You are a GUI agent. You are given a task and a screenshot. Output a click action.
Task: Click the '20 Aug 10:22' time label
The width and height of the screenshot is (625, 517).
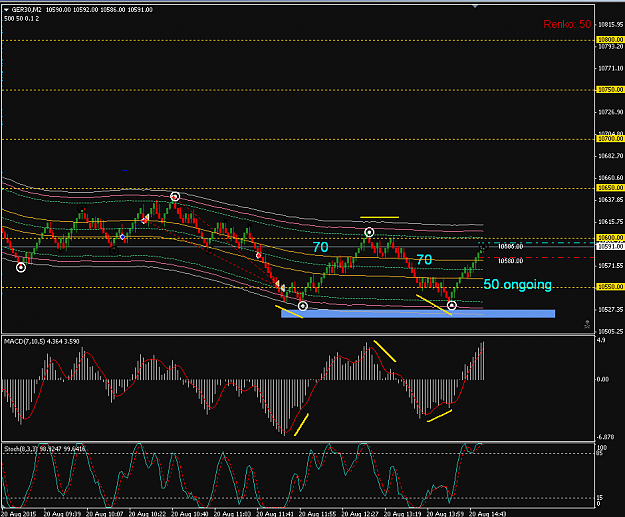click(147, 514)
